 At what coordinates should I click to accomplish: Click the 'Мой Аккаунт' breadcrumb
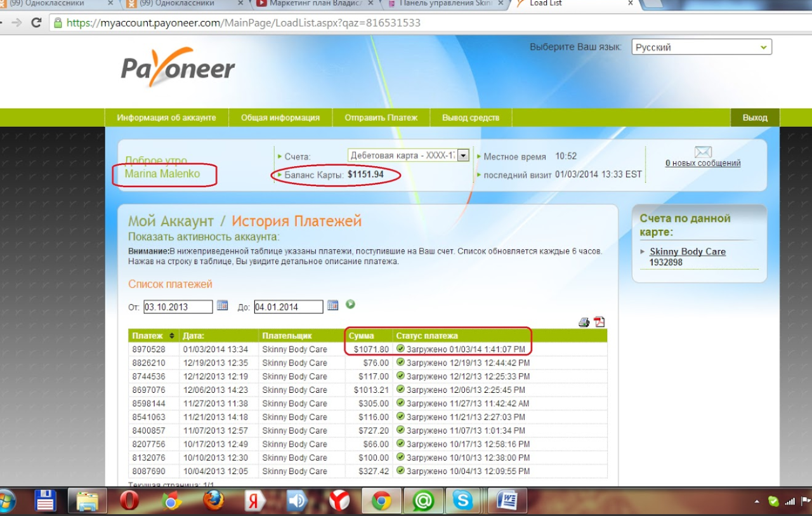click(171, 221)
